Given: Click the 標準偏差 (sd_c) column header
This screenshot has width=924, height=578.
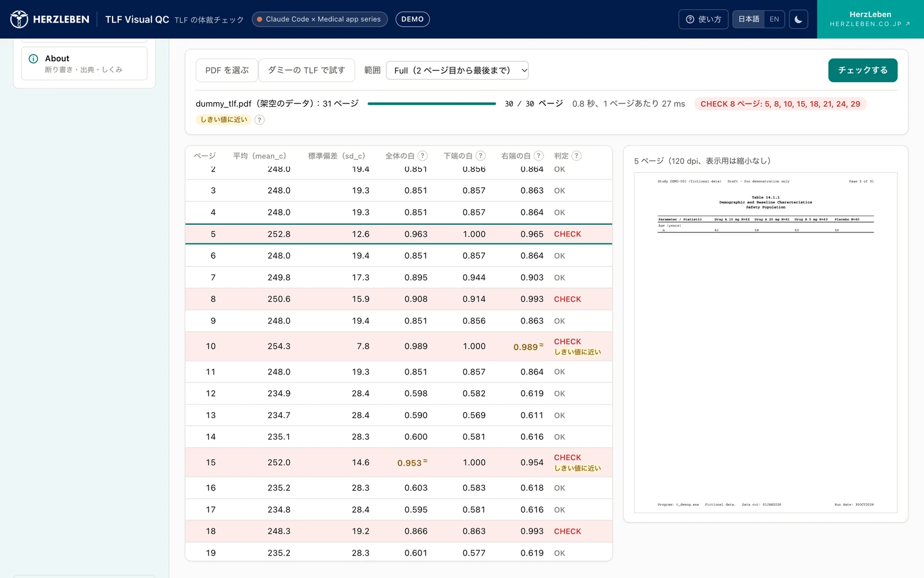Looking at the screenshot, I should click(x=336, y=156).
